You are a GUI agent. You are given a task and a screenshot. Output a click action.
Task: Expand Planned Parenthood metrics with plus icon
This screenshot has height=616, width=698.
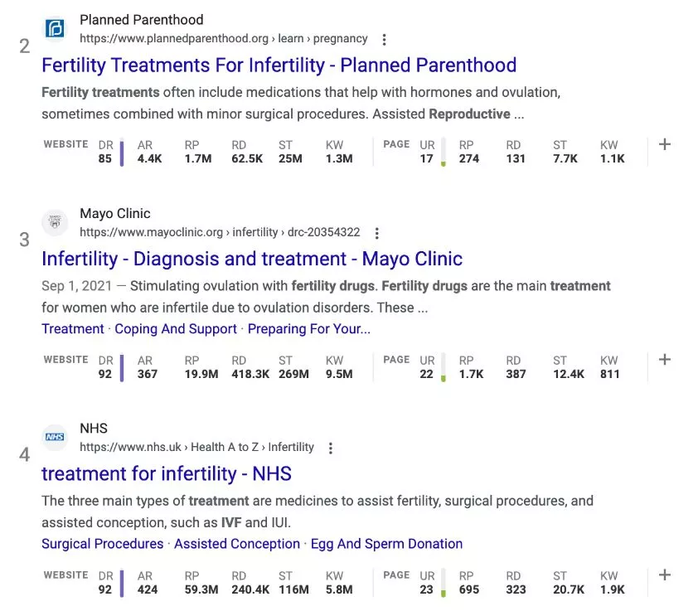664,144
